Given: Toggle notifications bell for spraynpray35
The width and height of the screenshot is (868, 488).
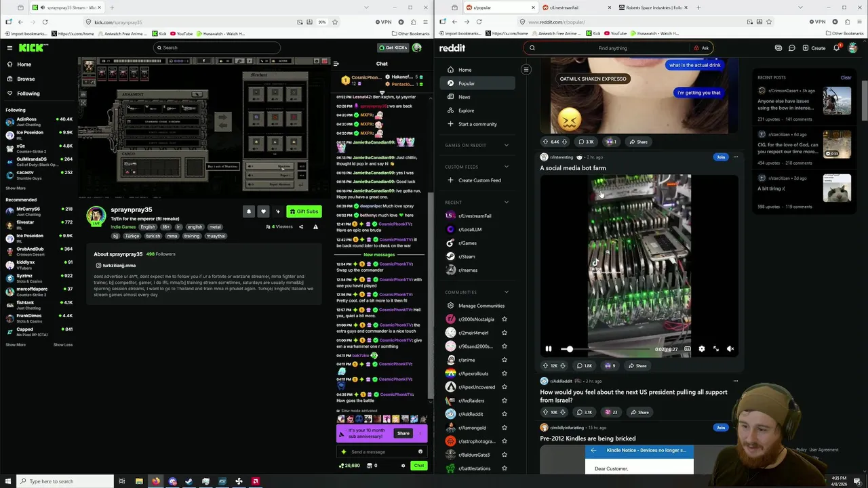Looking at the screenshot, I should click(x=249, y=211).
